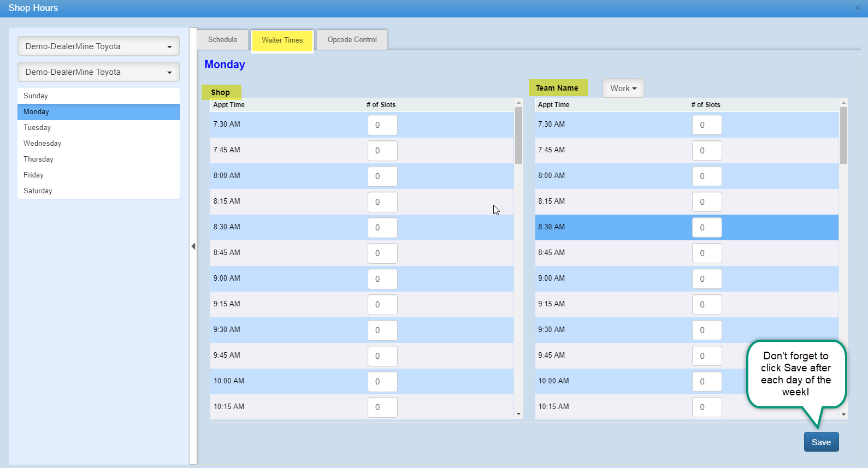
Task: Open the second Demo-DealerMine Toyota dropdown
Action: [98, 72]
